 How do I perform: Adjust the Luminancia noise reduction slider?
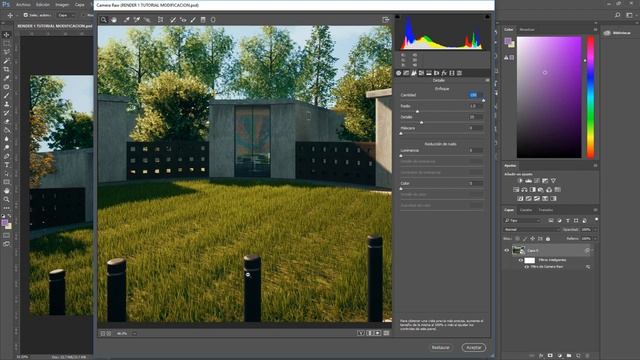401,156
